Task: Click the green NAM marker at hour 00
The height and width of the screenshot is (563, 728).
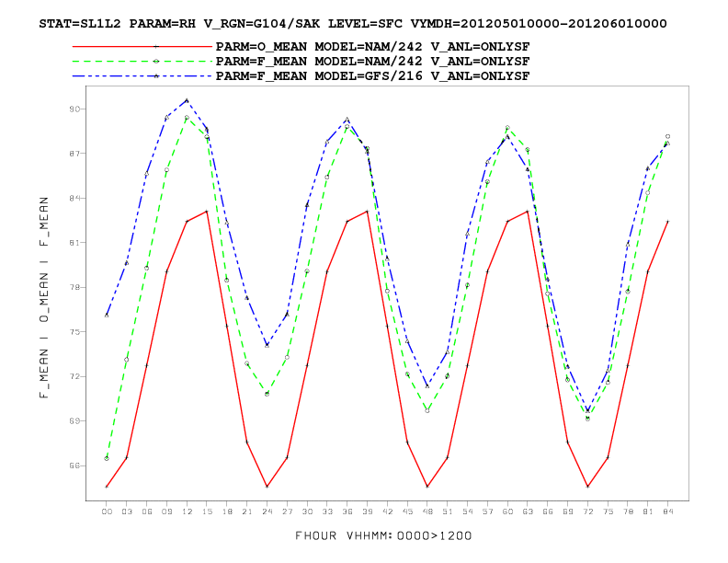Action: (x=107, y=458)
